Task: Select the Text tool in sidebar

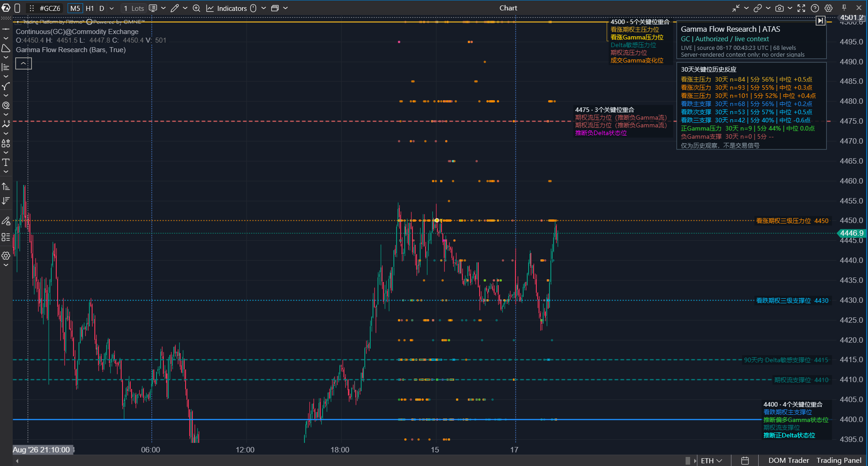Action: 6,162
